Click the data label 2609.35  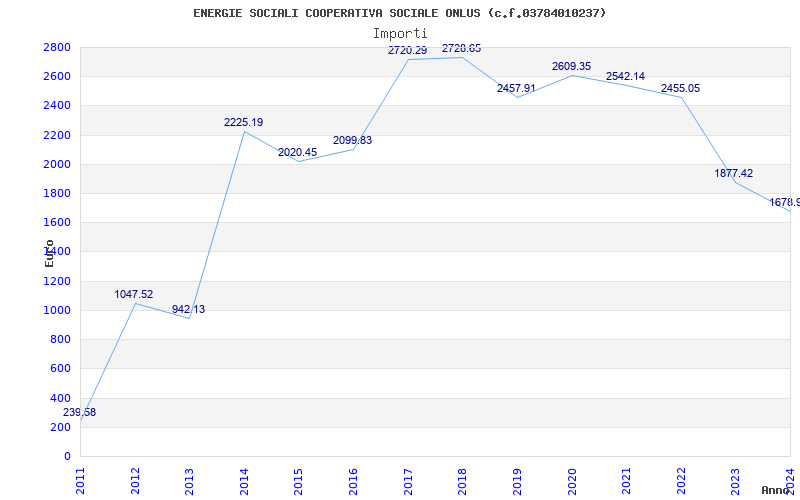(571, 66)
